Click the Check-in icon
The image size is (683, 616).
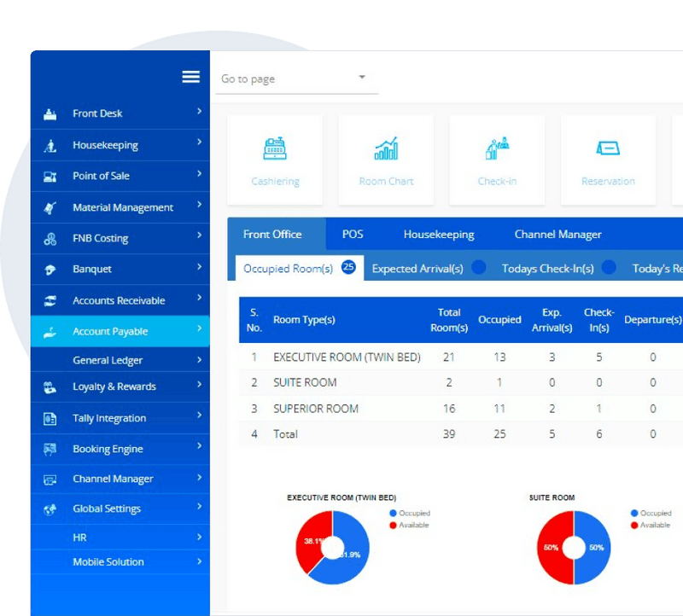tap(497, 147)
